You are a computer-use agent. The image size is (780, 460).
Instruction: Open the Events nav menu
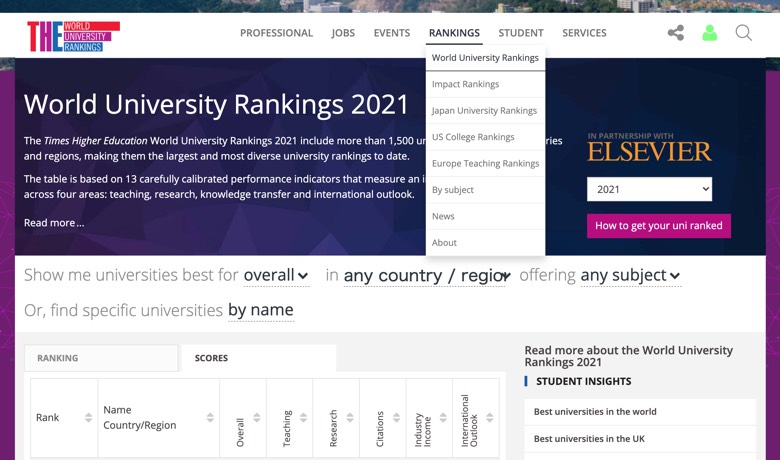(392, 33)
